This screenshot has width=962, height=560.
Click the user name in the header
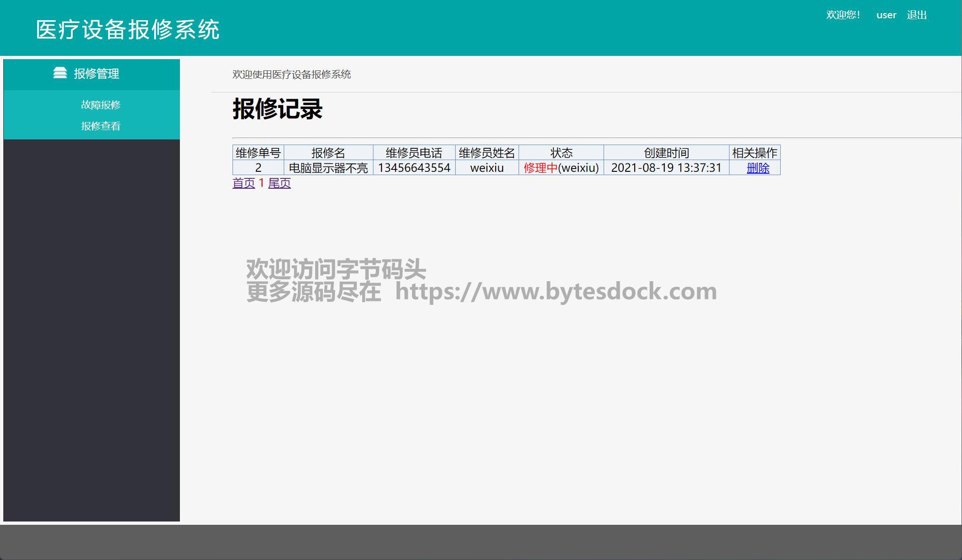point(886,15)
